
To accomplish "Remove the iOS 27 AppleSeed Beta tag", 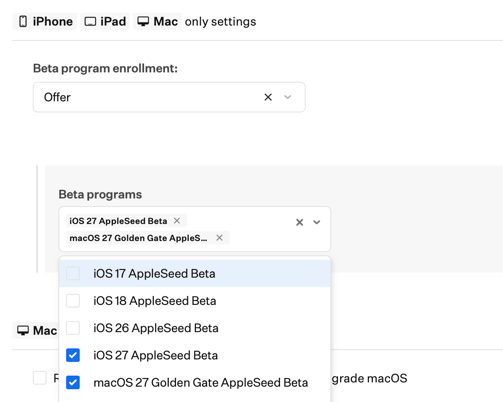I will [177, 221].
